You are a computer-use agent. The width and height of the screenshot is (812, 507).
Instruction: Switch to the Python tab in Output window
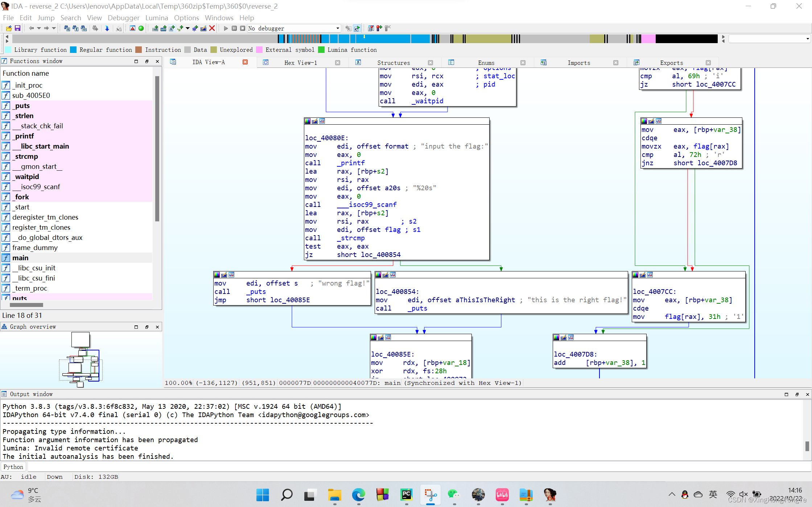point(13,467)
